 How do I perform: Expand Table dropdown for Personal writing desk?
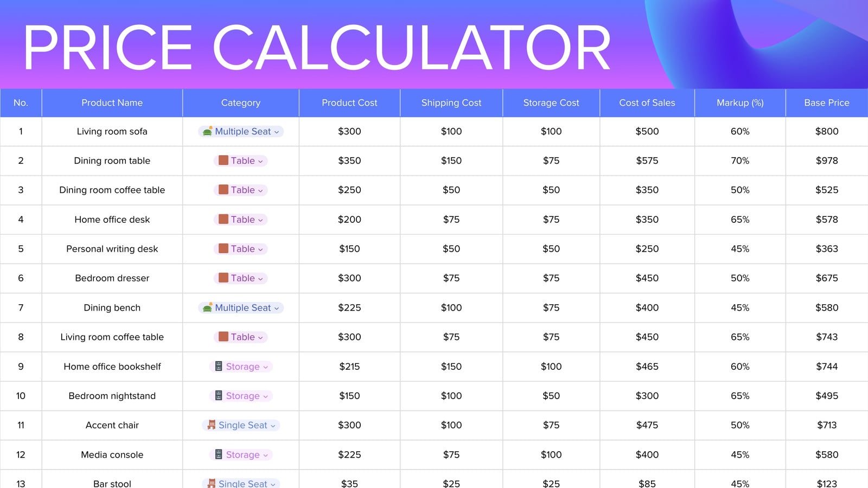point(260,249)
